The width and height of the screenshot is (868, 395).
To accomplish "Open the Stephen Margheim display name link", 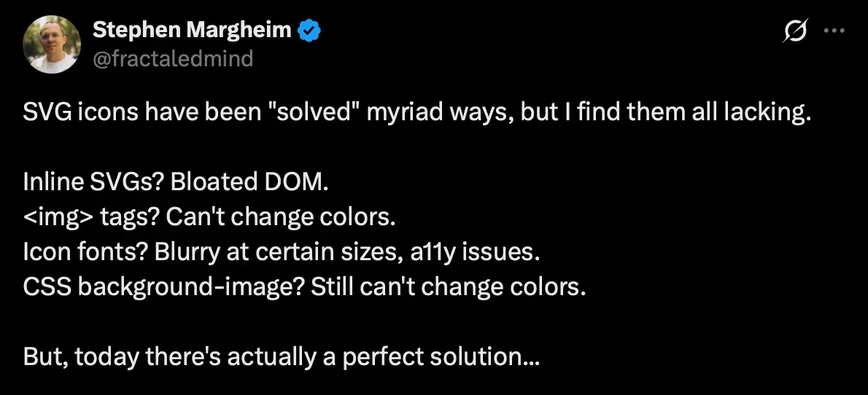I will pyautogui.click(x=193, y=30).
